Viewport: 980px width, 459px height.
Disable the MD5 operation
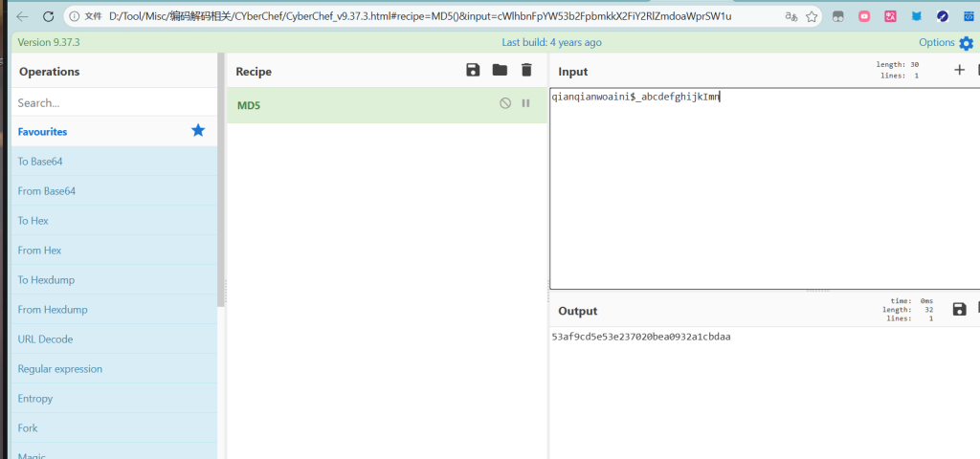[x=505, y=103]
